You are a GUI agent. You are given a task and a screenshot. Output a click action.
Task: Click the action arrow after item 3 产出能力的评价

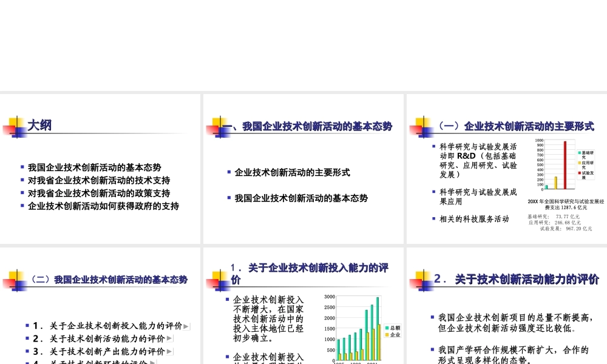tap(169, 351)
